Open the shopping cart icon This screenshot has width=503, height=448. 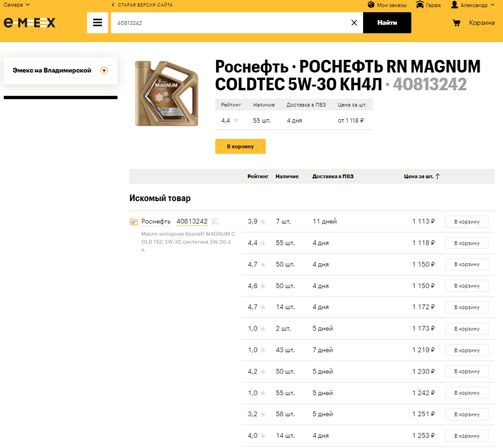(x=456, y=23)
